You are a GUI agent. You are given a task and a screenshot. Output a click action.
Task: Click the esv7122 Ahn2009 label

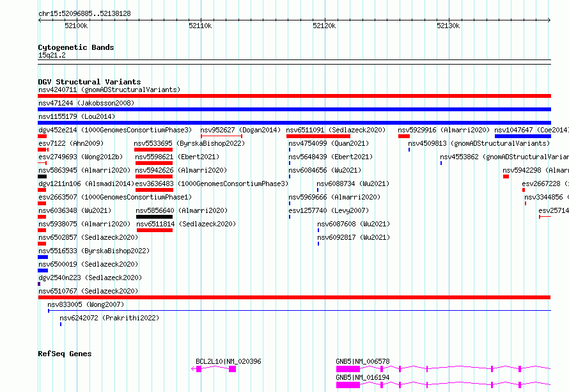(x=71, y=143)
